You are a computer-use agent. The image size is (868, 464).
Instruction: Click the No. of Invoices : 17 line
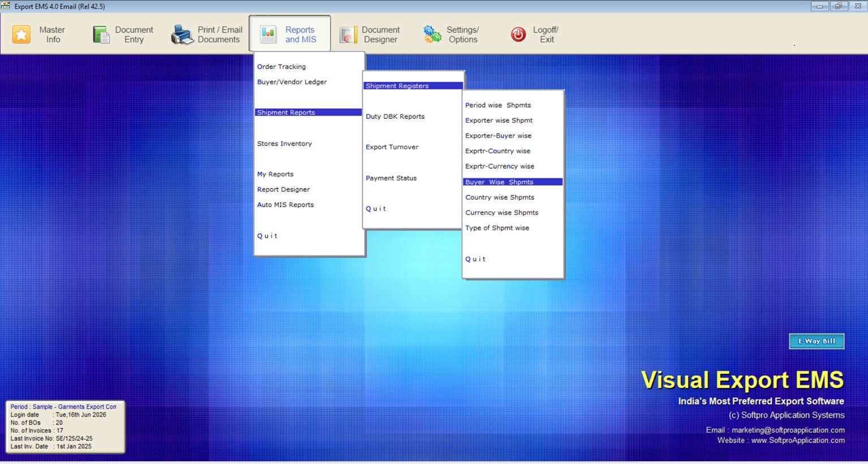point(37,431)
